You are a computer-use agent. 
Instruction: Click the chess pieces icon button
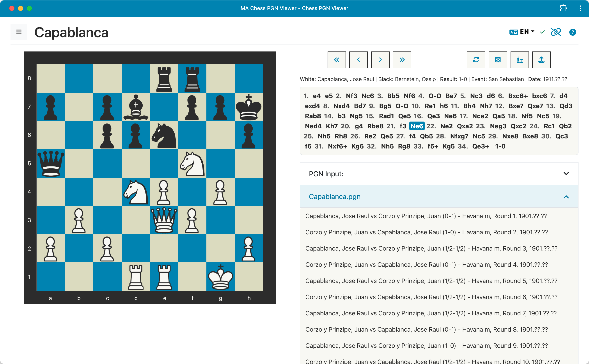coord(519,60)
